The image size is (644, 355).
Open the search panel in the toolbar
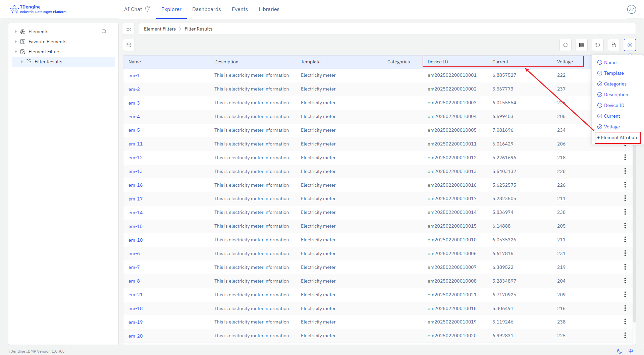(x=566, y=45)
